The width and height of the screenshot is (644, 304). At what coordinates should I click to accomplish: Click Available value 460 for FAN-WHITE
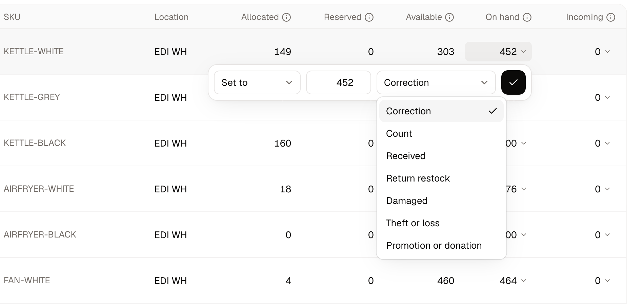pos(445,281)
